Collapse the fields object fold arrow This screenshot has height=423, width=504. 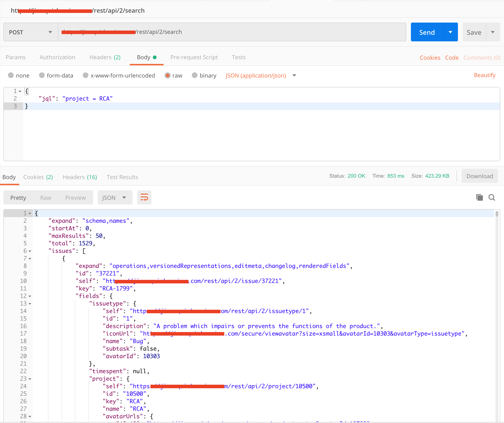[30, 296]
